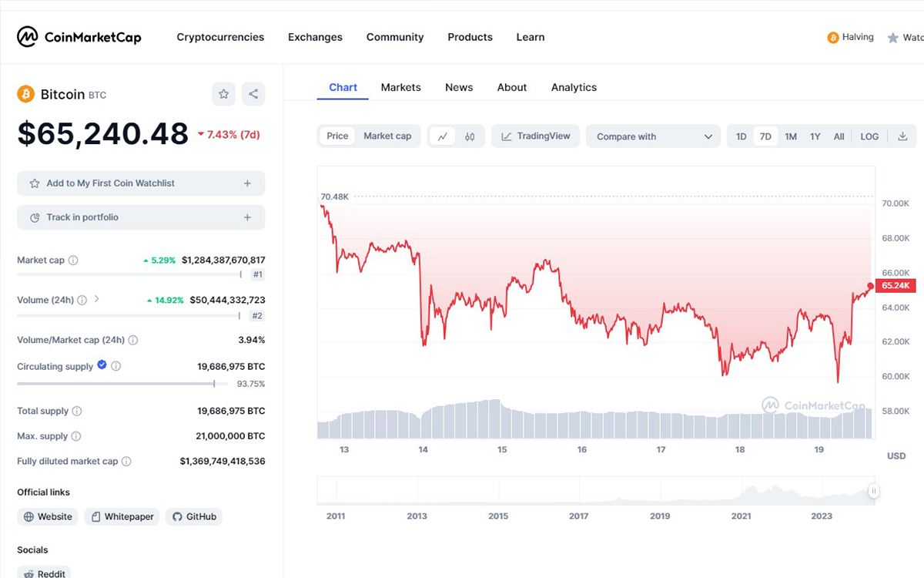Switch to line chart view icon
924x578 pixels.
click(443, 136)
